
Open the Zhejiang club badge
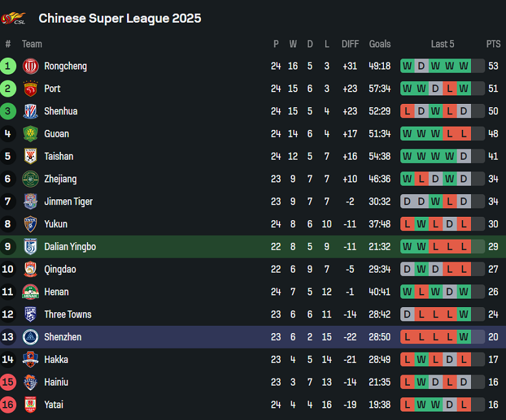30,179
